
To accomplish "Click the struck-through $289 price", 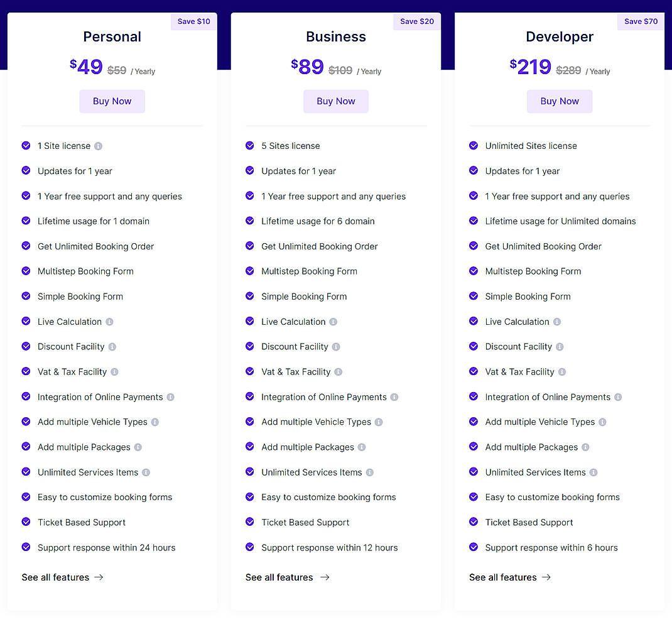I will [568, 70].
